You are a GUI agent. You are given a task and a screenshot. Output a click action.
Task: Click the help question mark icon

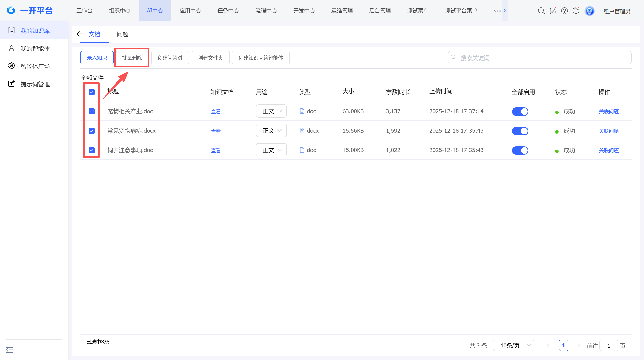[x=564, y=11]
